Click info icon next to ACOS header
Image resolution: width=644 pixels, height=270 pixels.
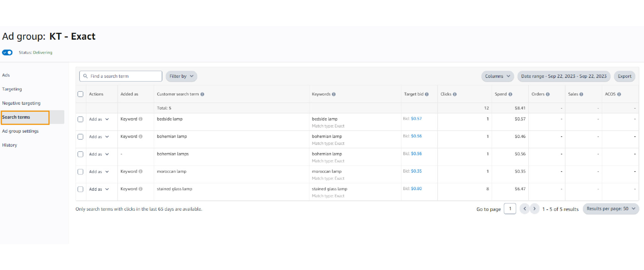(619, 94)
